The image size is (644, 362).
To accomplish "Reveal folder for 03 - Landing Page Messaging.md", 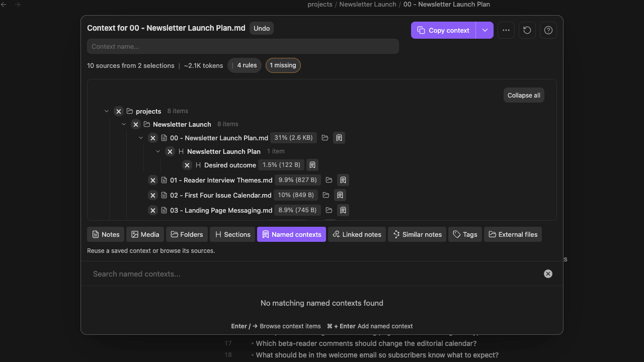I will click(329, 210).
